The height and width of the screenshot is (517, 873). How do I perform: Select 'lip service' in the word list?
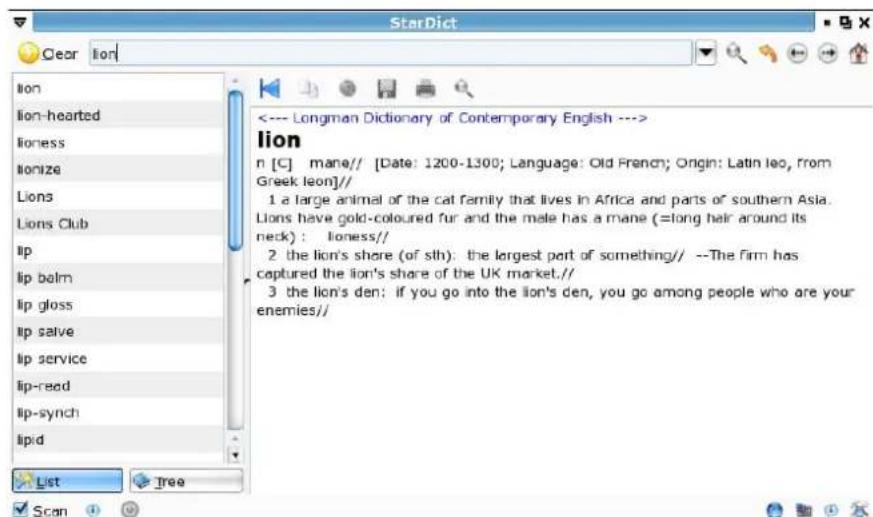coord(117,358)
